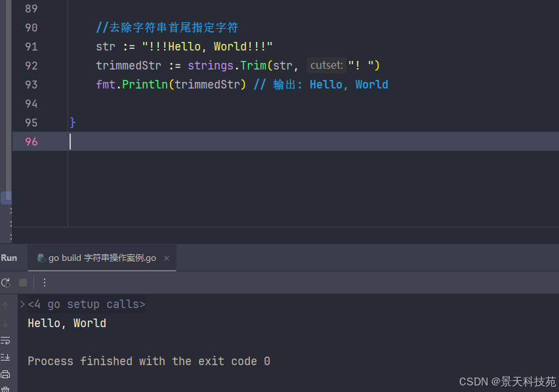The image size is (559, 392).
Task: Expand the folded go setup calls
Action: tap(22, 304)
